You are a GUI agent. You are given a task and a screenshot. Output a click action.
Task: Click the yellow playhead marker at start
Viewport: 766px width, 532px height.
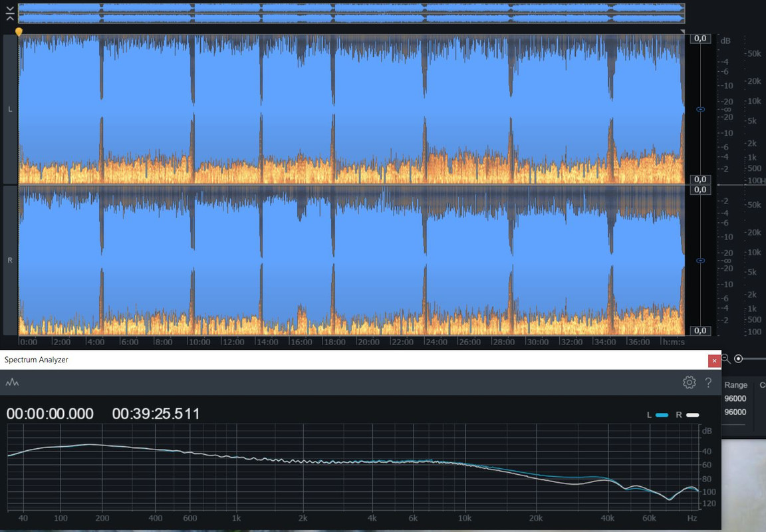coord(19,32)
